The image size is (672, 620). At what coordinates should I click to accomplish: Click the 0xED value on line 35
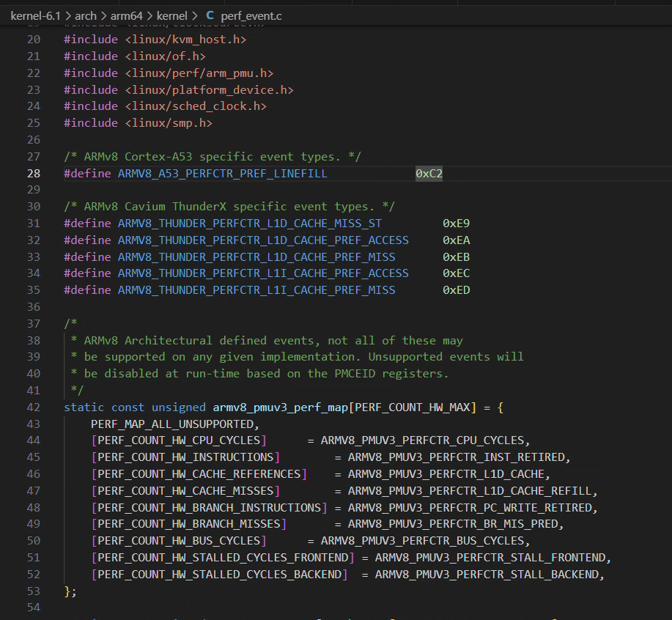(456, 290)
